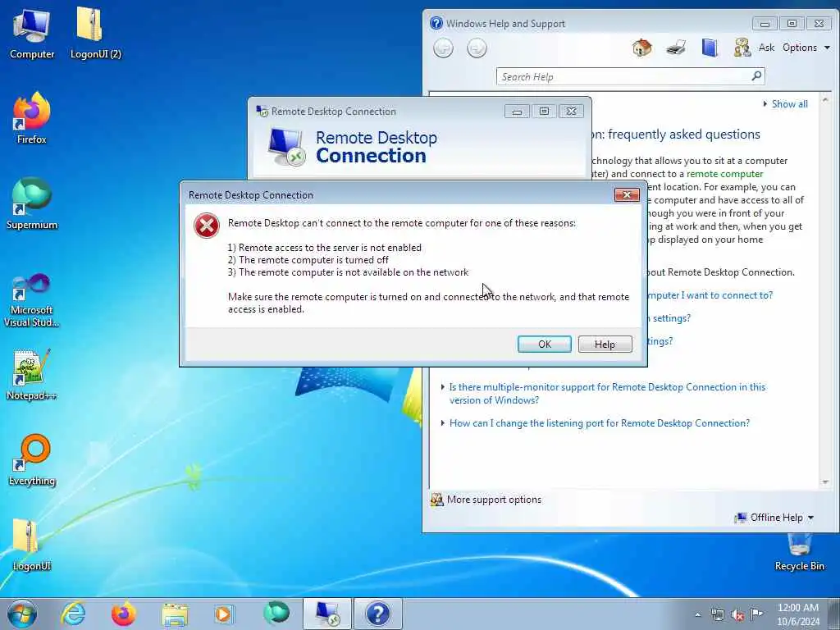This screenshot has height=630, width=840.
Task: Browse Help contents book icon
Action: (710, 48)
